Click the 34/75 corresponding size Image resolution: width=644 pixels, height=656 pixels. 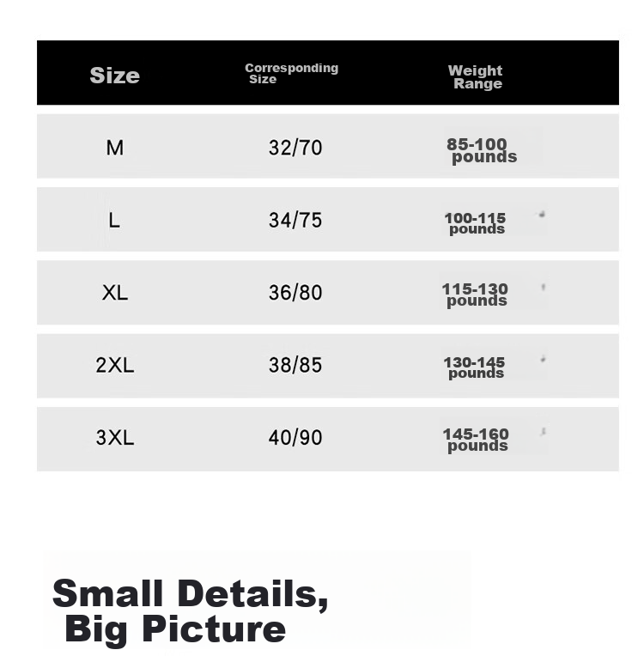click(x=295, y=220)
